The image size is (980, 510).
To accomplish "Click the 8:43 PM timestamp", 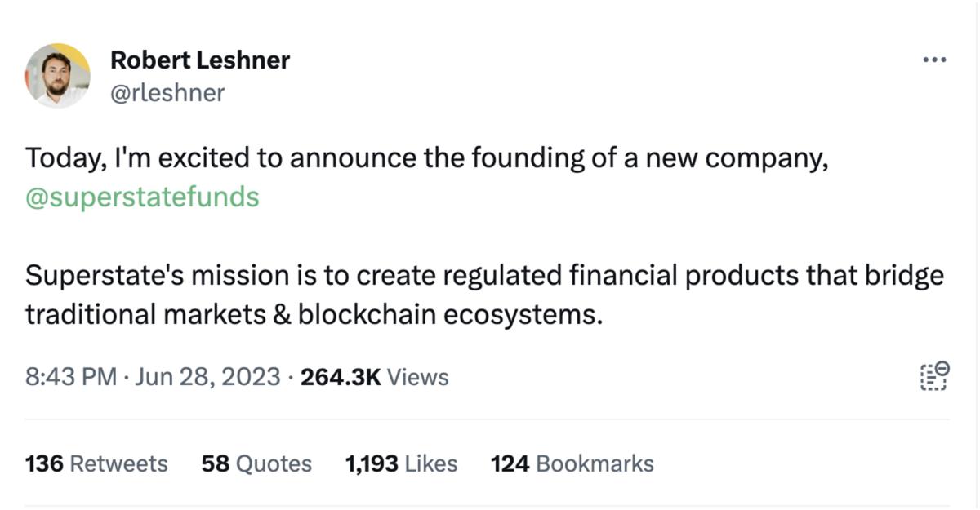I will click(x=71, y=377).
